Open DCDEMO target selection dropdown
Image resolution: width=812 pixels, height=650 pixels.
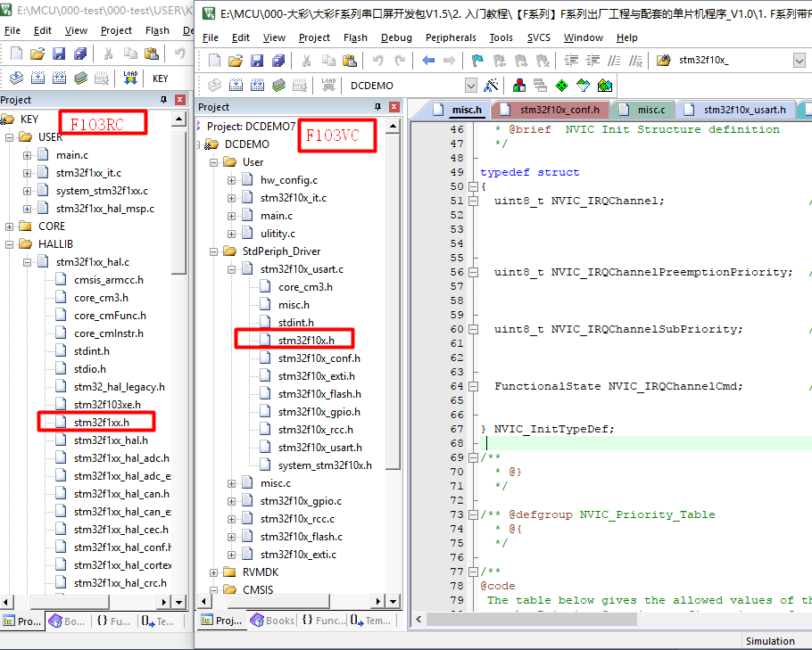[471, 86]
